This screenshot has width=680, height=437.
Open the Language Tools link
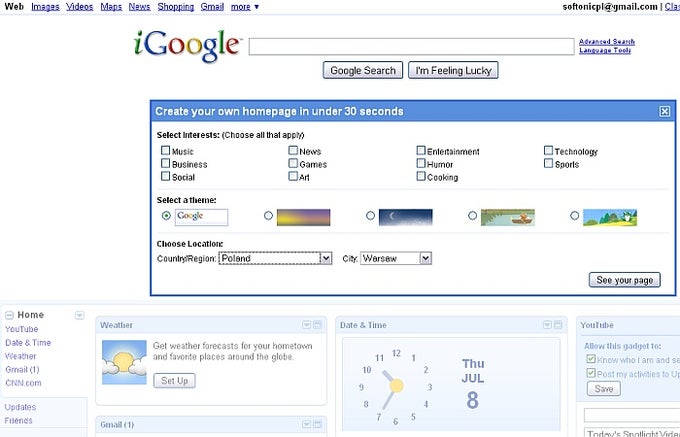pyautogui.click(x=605, y=50)
